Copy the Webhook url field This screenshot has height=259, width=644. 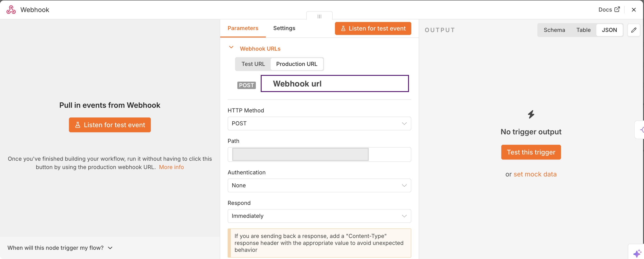(x=334, y=83)
